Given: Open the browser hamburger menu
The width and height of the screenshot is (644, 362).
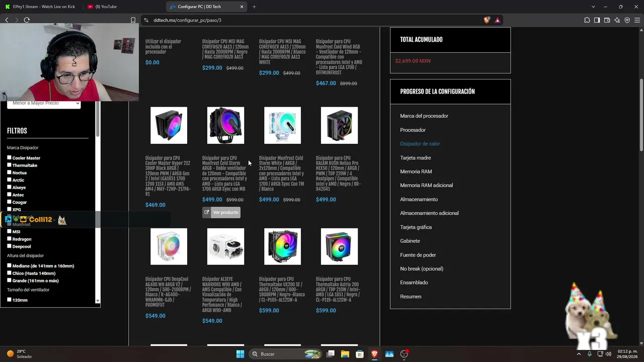Looking at the screenshot, I should pyautogui.click(x=637, y=20).
